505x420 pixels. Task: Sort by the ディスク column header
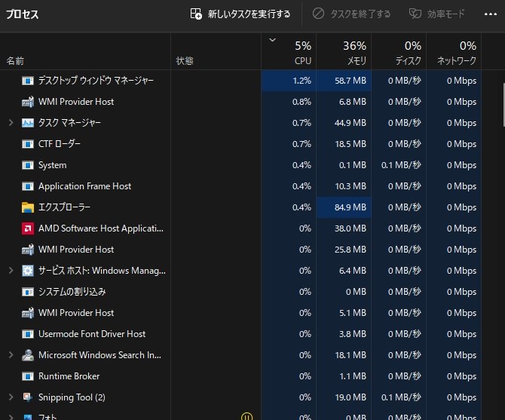(399, 51)
